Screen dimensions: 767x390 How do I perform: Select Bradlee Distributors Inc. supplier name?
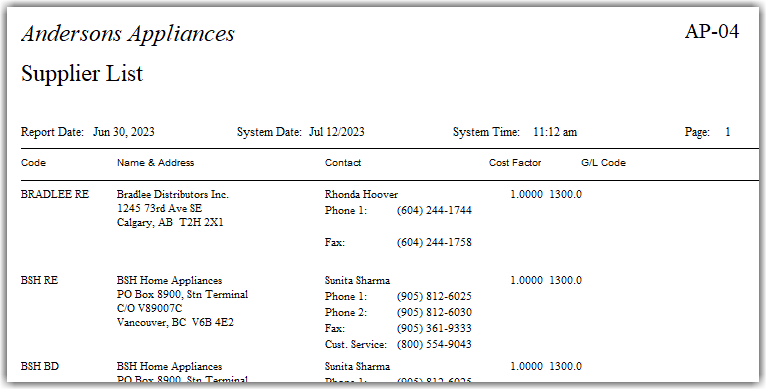click(x=173, y=194)
